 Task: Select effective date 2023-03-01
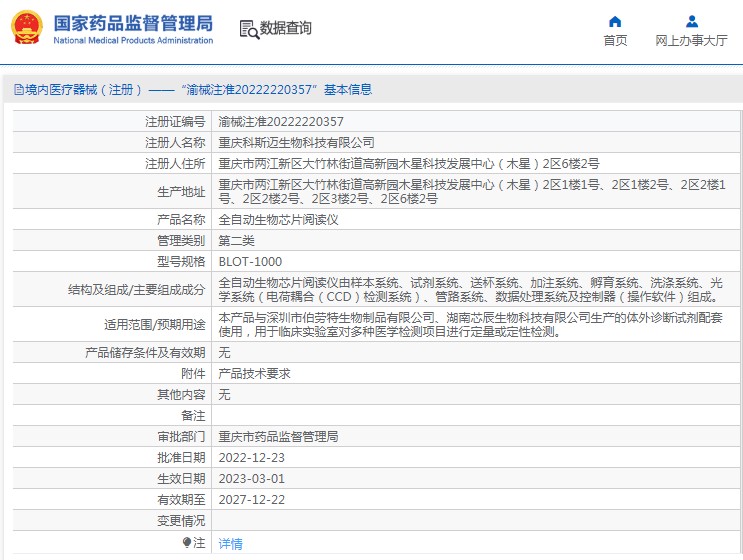click(252, 479)
